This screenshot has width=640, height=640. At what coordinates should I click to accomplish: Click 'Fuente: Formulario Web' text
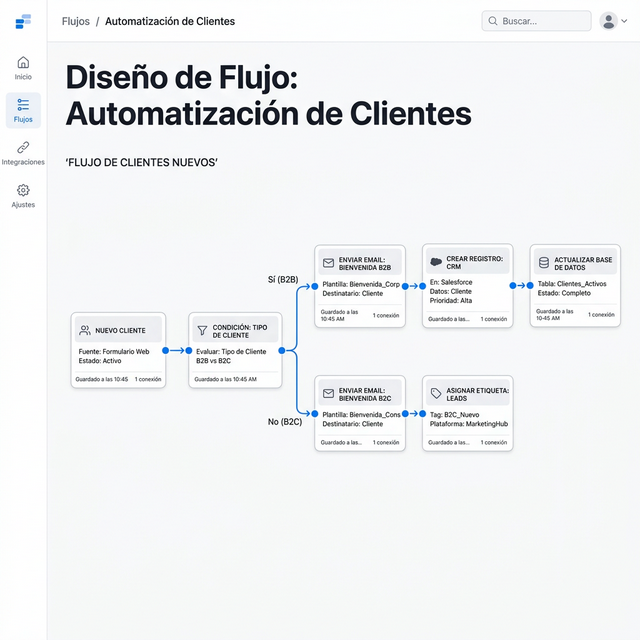point(114,351)
